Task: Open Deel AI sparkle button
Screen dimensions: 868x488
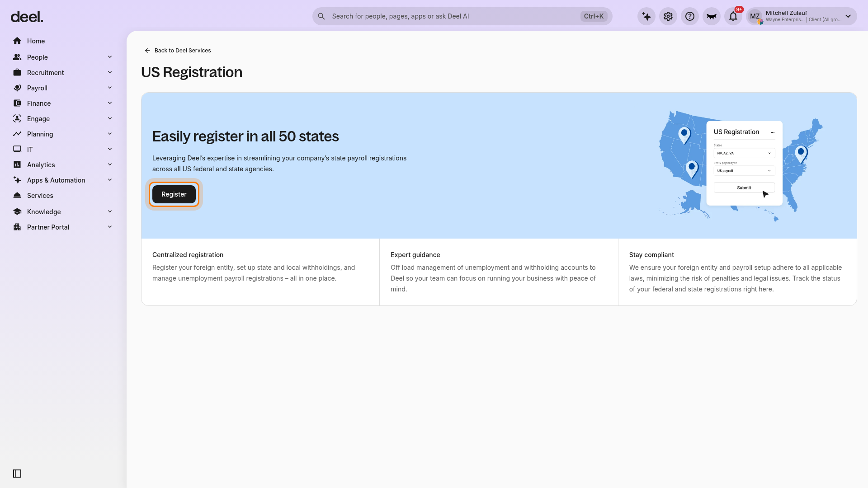Action: (x=646, y=16)
